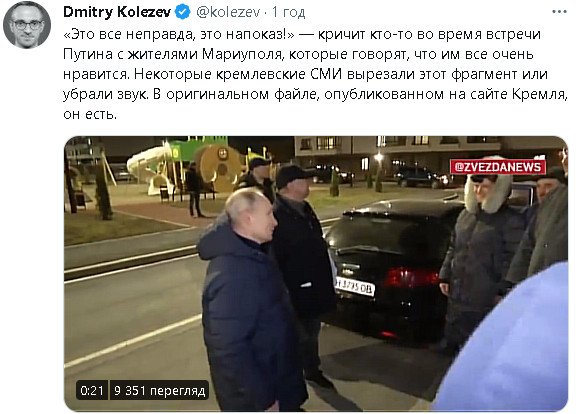Click the @ZVEZDANEWS red watermark in video

497,167
